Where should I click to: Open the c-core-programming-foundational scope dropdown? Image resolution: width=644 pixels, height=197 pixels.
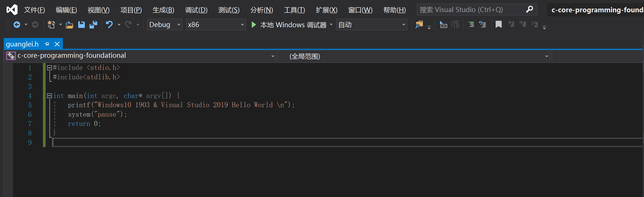pyautogui.click(x=140, y=56)
